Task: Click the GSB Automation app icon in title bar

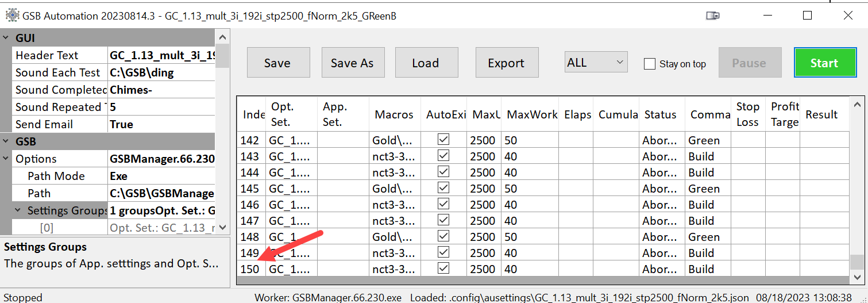Action: coord(11,15)
